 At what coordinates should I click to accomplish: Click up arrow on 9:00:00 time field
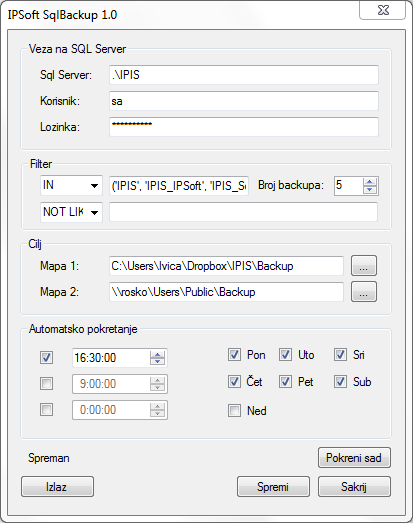(x=157, y=380)
